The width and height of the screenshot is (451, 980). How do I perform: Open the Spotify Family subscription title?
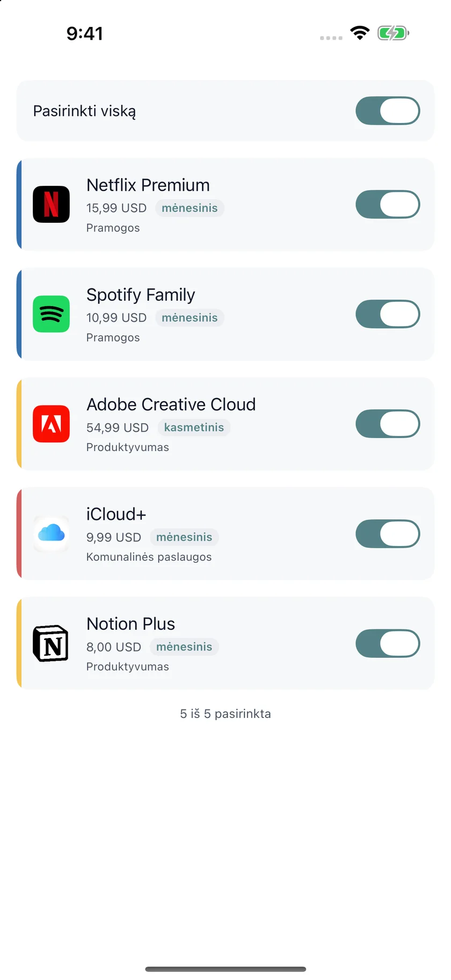pos(141,294)
